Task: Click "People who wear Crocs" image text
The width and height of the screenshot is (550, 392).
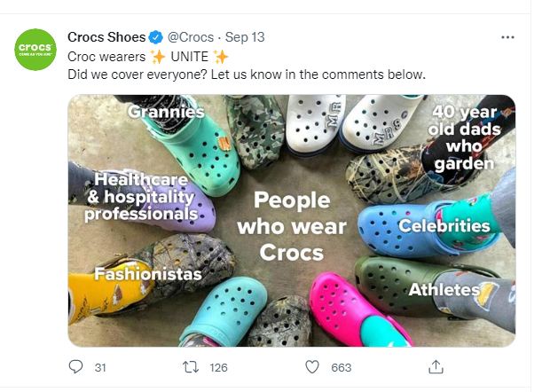Action: (x=292, y=225)
